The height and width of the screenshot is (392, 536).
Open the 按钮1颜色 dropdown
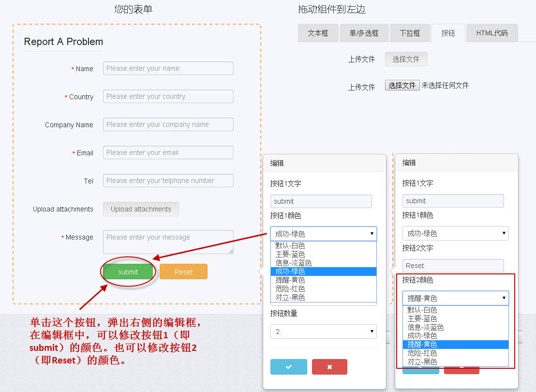323,234
